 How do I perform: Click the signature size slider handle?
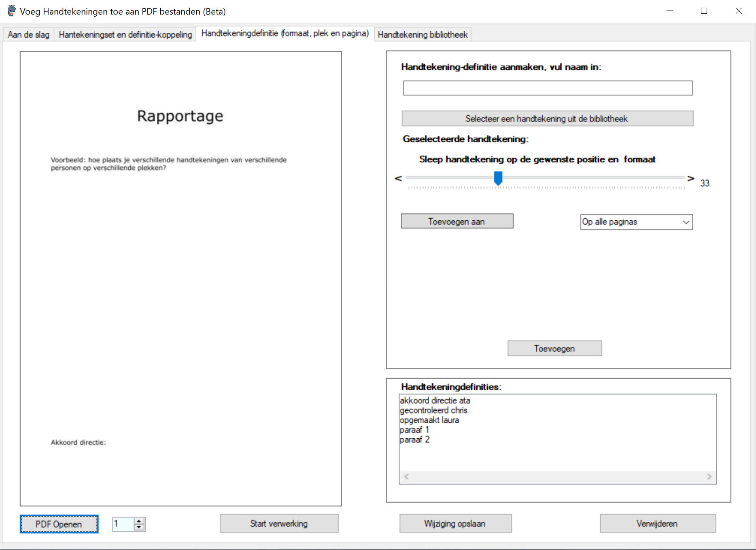[x=498, y=178]
